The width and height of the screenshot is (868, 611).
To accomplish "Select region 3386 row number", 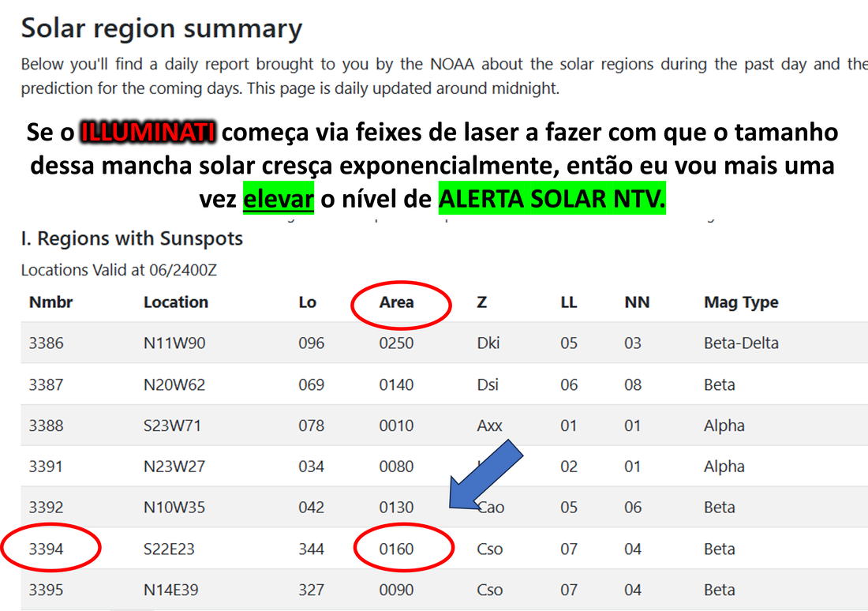I will [46, 343].
